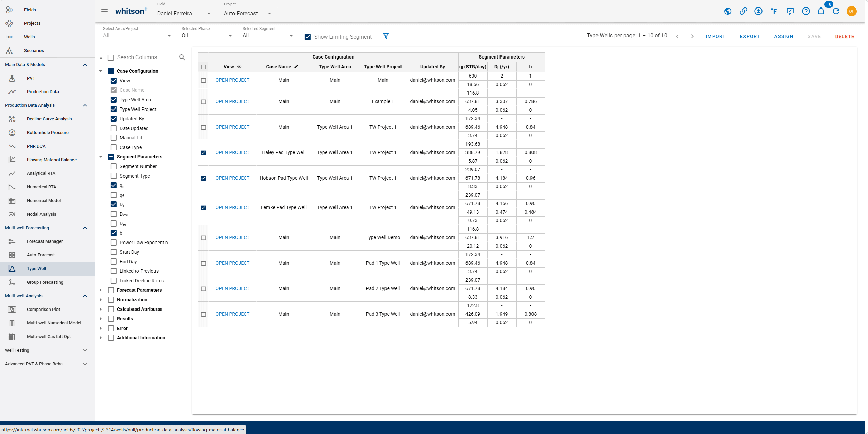Image resolution: width=868 pixels, height=434 pixels.
Task: Open Decline Curve Analysis in sidebar
Action: click(49, 119)
